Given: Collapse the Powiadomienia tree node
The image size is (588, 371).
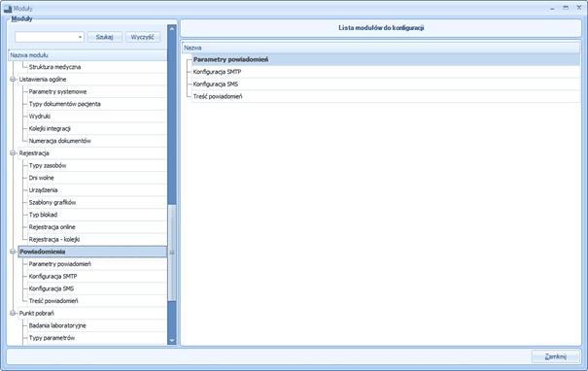Looking at the screenshot, I should [x=13, y=252].
